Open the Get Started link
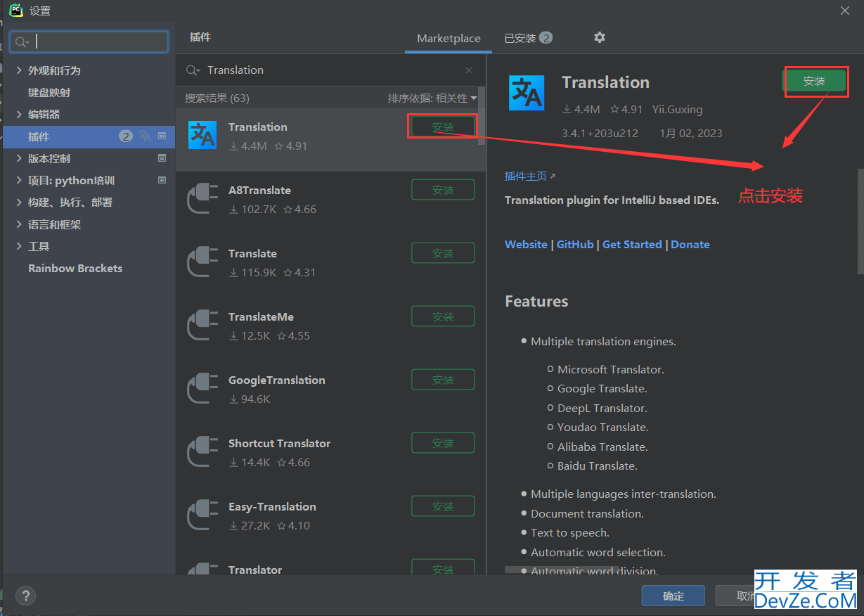The height and width of the screenshot is (616, 864). click(x=632, y=244)
